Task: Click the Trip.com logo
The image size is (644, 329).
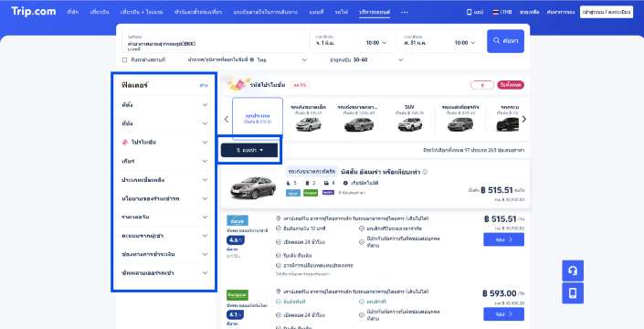Action: coord(34,12)
